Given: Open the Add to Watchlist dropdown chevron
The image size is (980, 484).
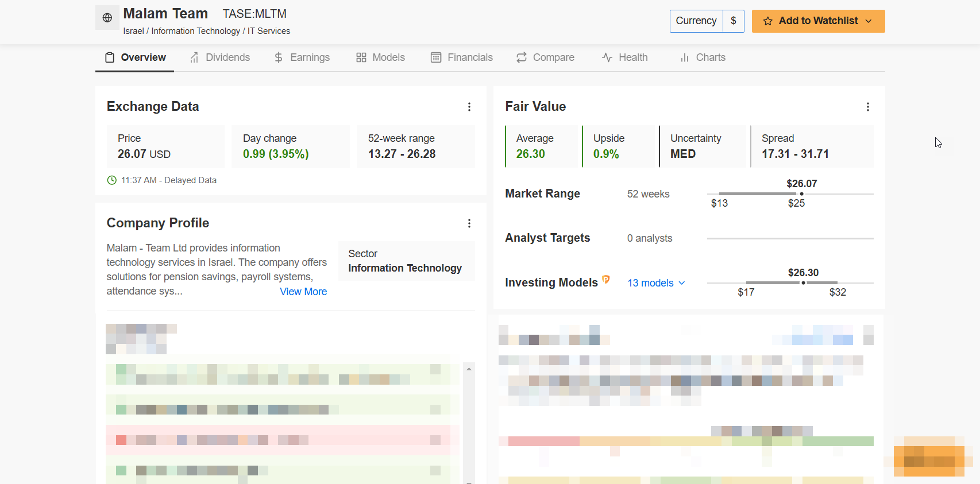Looking at the screenshot, I should tap(869, 21).
